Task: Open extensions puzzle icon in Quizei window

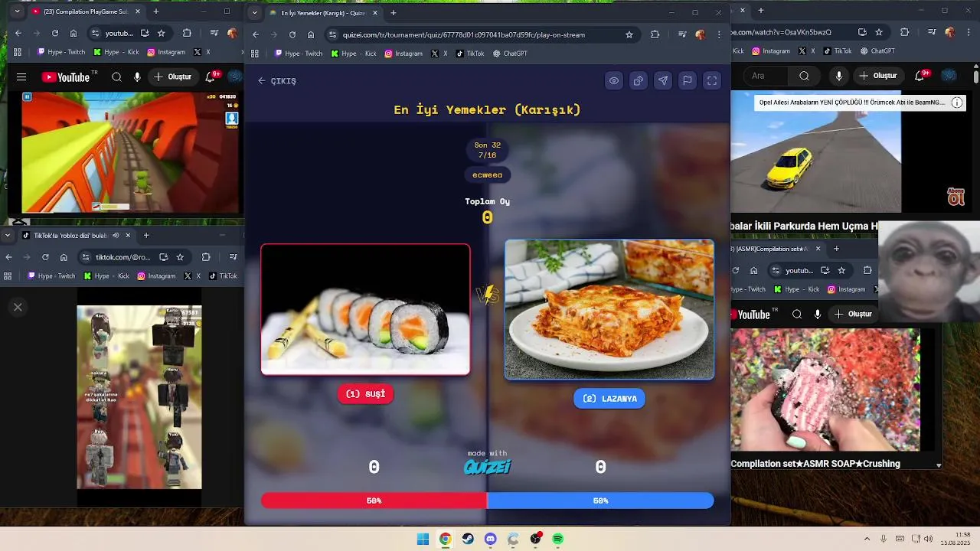Action: point(655,34)
